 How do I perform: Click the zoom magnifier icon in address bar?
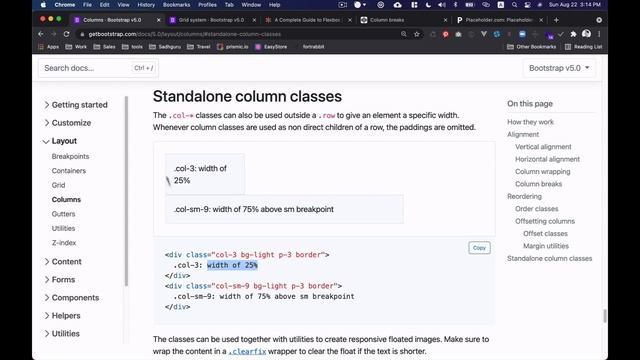tap(404, 34)
